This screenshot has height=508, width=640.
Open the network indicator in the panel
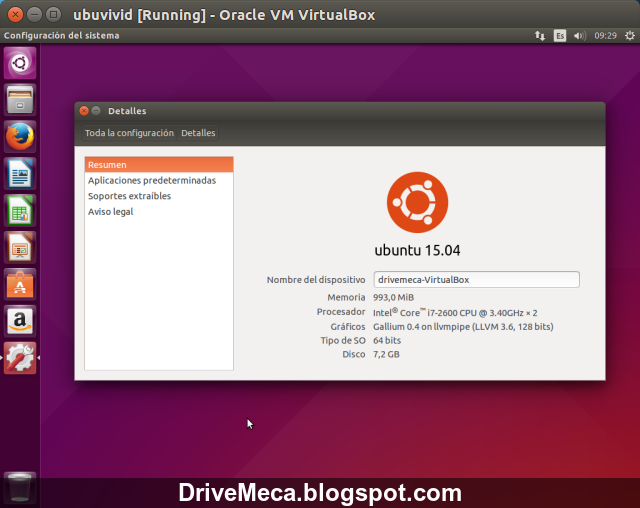point(540,36)
